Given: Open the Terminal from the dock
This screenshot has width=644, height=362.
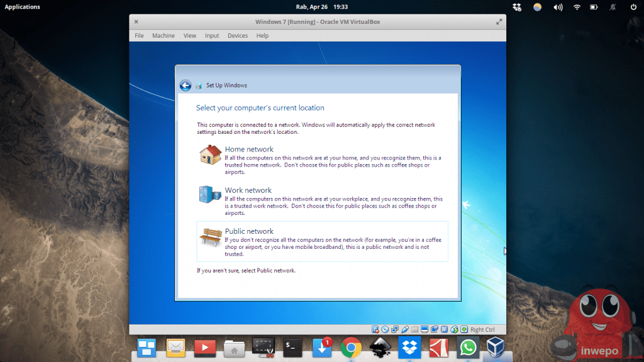Looking at the screenshot, I should click(292, 347).
